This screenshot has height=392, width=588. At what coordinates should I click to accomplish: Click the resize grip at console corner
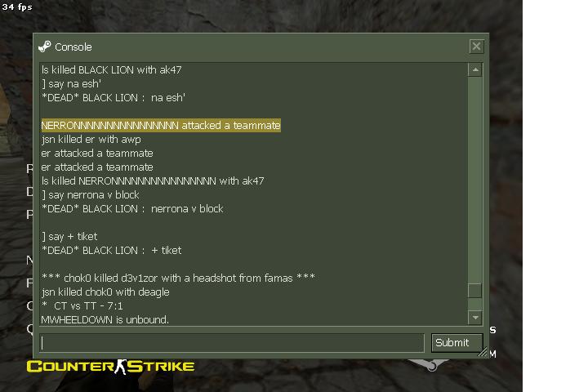point(483,352)
